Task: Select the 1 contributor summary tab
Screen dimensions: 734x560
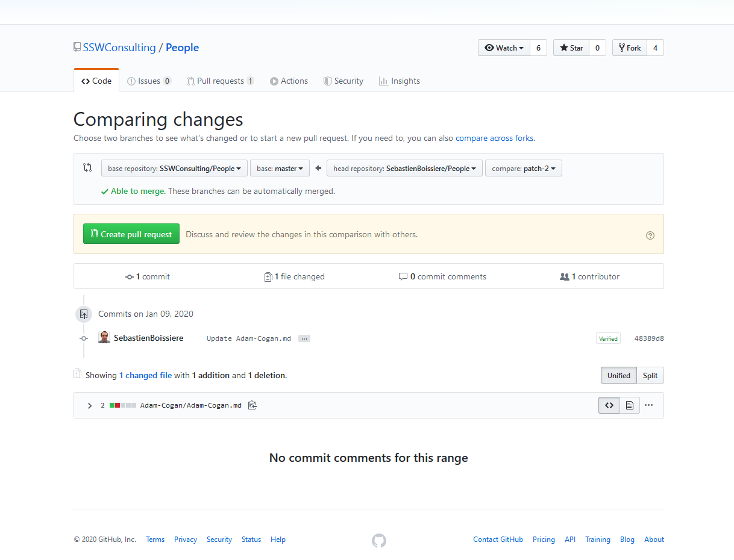Action: point(590,276)
